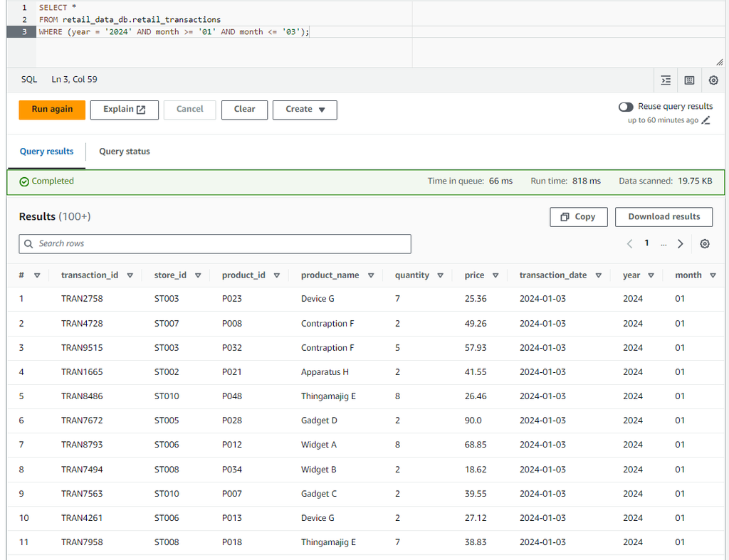Click Download results

click(664, 217)
